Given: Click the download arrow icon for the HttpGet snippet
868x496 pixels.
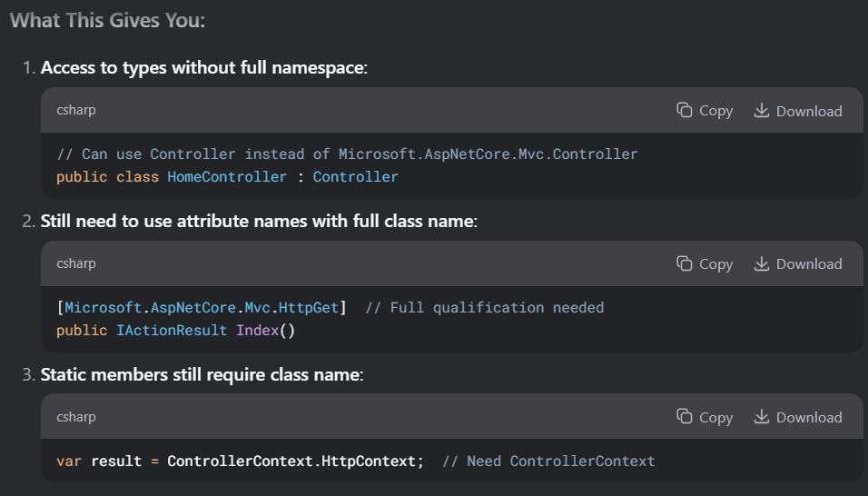Looking at the screenshot, I should [x=762, y=263].
